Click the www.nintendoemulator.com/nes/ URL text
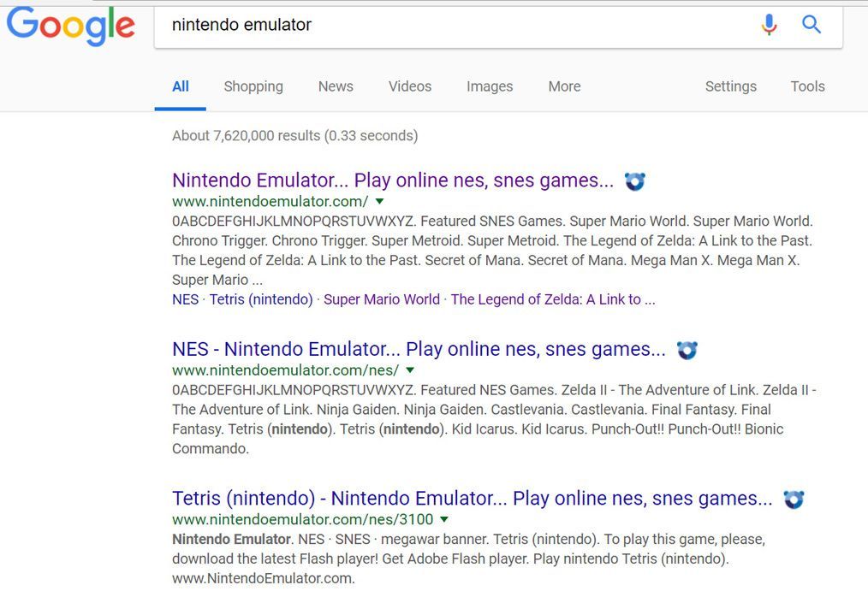 (286, 370)
